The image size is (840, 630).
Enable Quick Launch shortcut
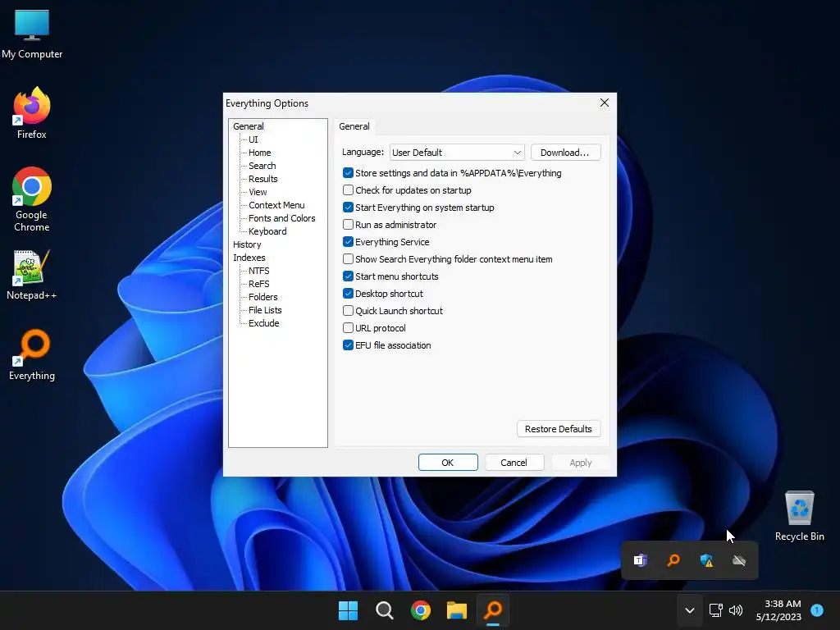348,311
